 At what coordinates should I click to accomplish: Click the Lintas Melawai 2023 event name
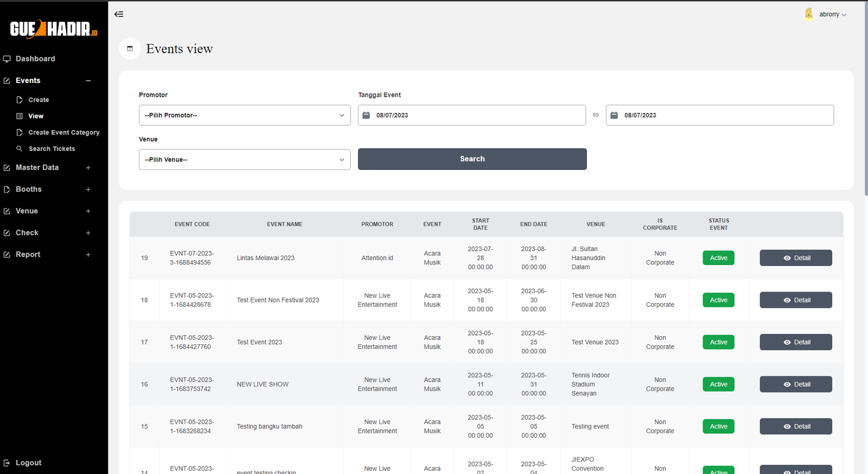[x=266, y=258]
